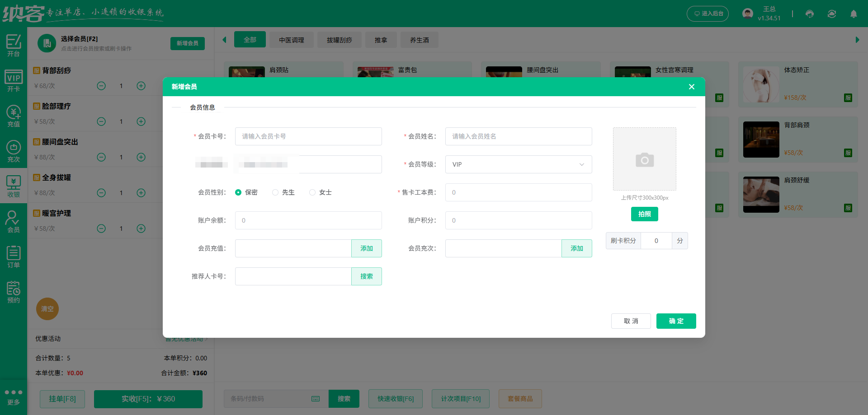Screen dimensions: 868x415
Task: Open the 推拿 category tab
Action: tap(381, 40)
